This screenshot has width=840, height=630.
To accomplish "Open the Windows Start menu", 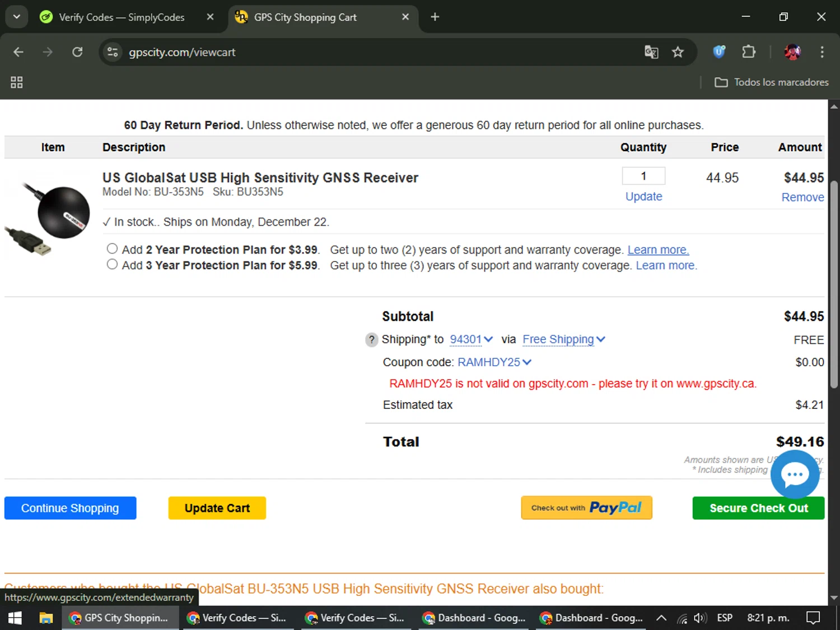I will click(15, 618).
